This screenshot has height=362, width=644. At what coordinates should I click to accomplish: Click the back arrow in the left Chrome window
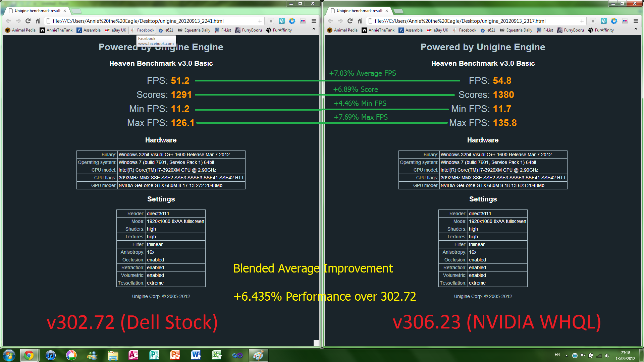pyautogui.click(x=9, y=21)
